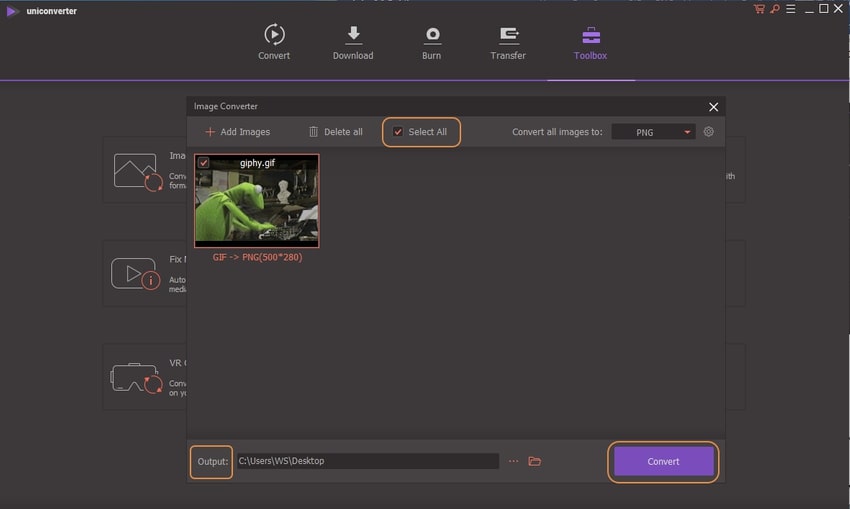Close the Image Converter dialog
The height and width of the screenshot is (509, 850).
pyautogui.click(x=713, y=106)
